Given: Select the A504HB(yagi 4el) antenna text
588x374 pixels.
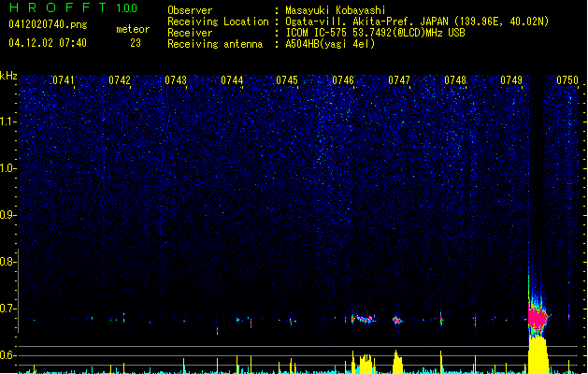Looking at the screenshot, I should 330,44.
